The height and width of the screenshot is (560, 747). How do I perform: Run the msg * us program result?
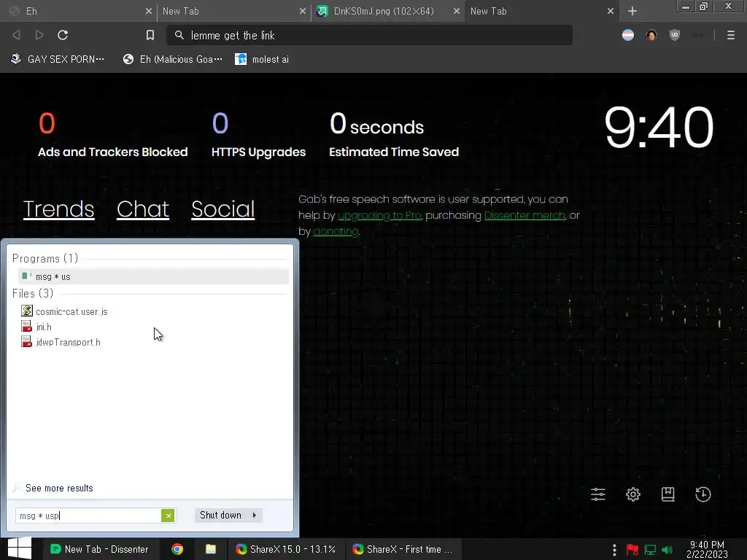pyautogui.click(x=153, y=276)
